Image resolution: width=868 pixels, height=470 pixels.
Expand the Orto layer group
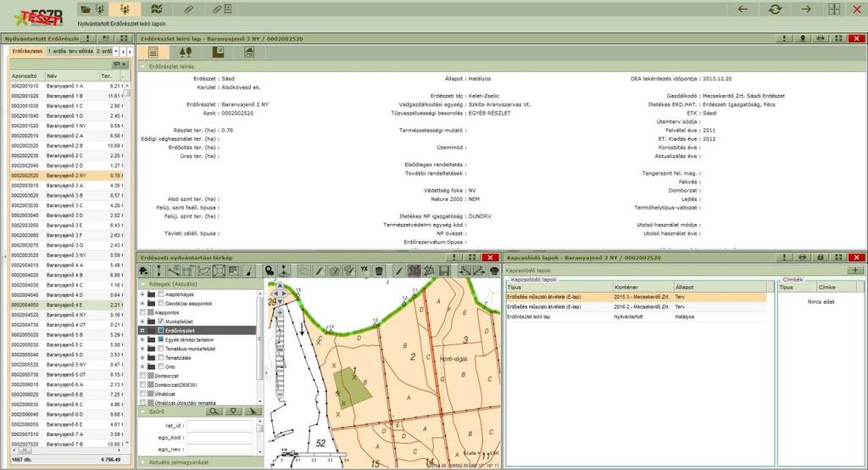click(142, 366)
